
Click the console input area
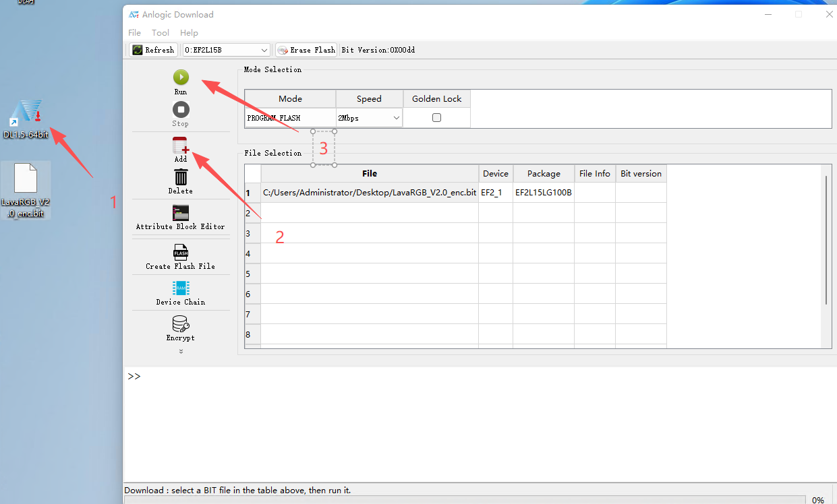[x=480, y=424]
